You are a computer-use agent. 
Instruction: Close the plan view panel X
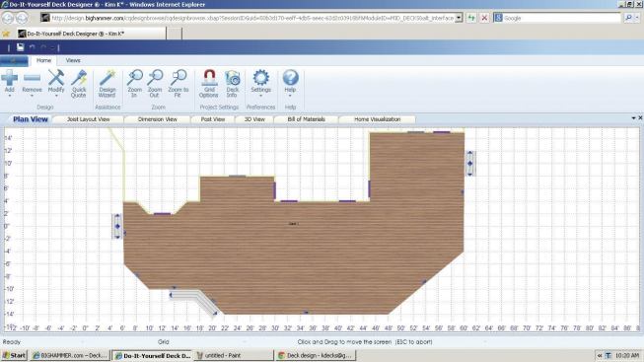click(x=640, y=118)
